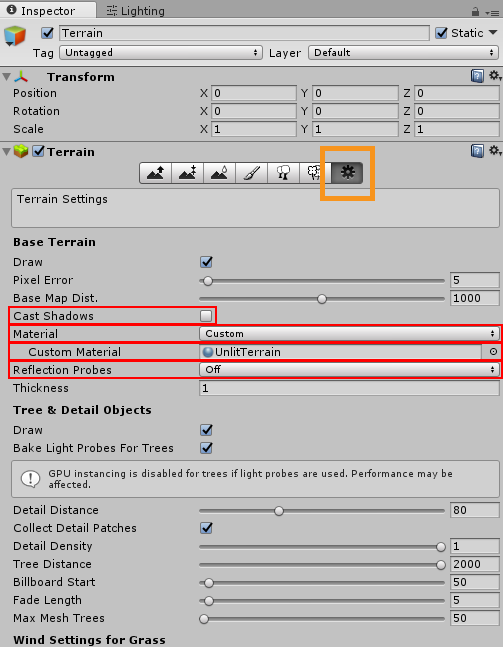Click the Position Z input field

(457, 93)
